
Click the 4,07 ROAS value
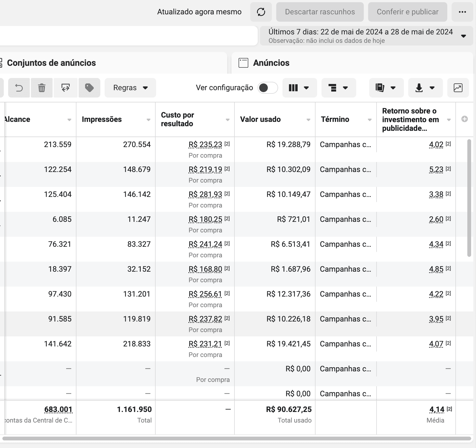coord(436,344)
